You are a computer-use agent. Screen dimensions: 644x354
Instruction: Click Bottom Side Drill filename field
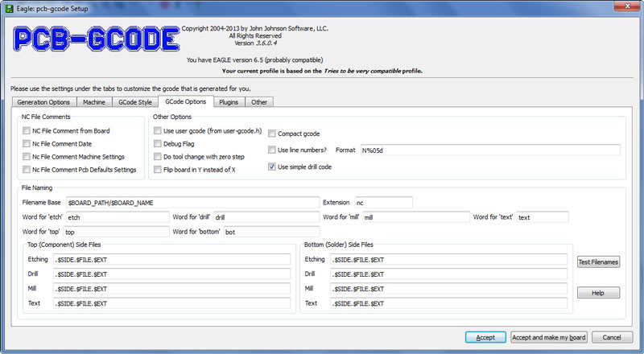tap(449, 274)
